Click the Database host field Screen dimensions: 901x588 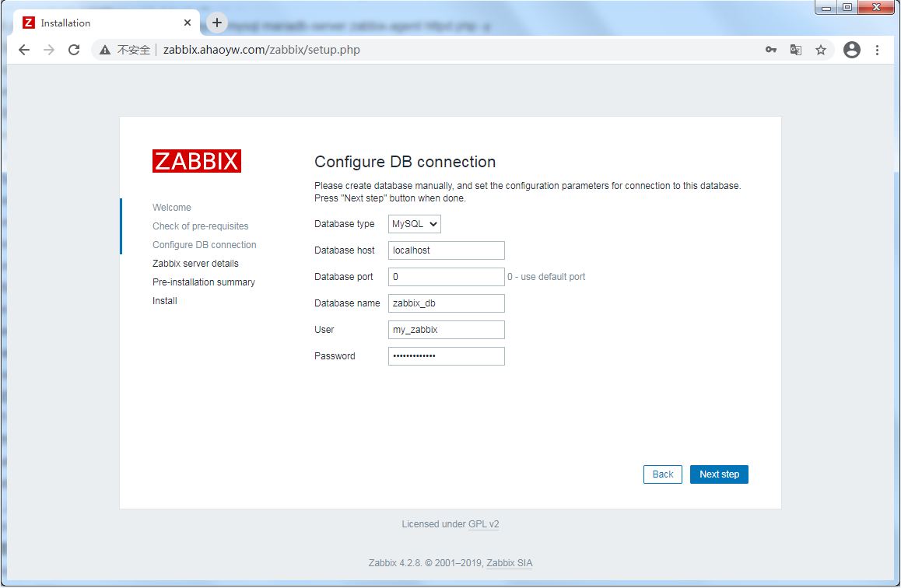pyautogui.click(x=446, y=250)
